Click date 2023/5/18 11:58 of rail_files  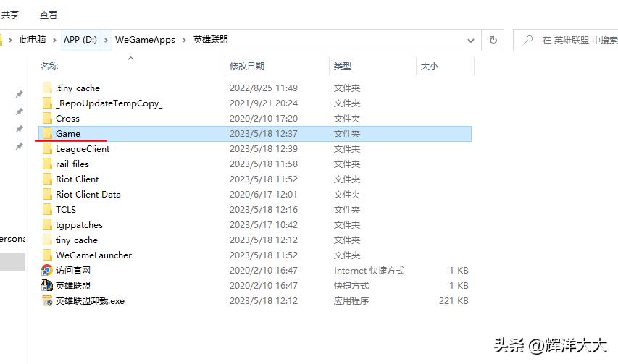[x=264, y=164]
